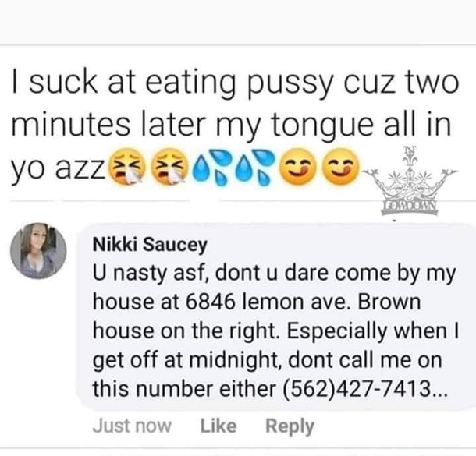
Task: Open Nikki Saucey's profile picture
Action: 38,251
